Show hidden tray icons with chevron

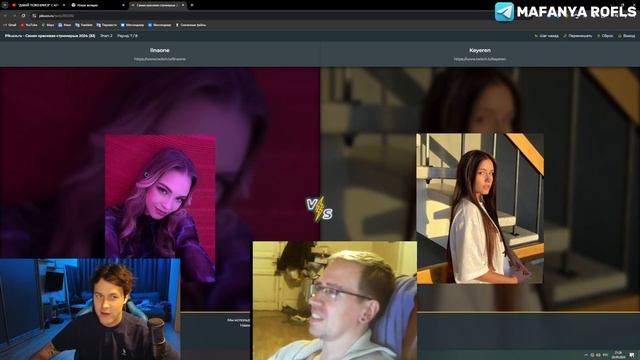(x=586, y=355)
